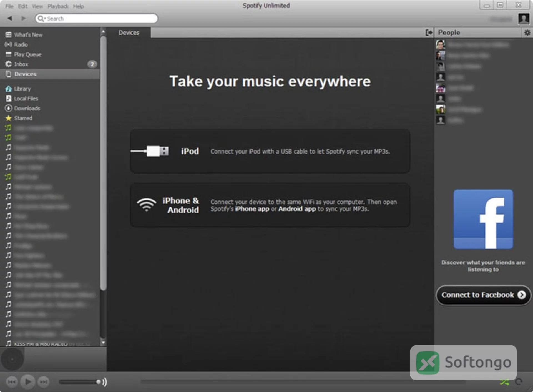Skip to next track
Viewport: 533px width, 392px height.
44,382
